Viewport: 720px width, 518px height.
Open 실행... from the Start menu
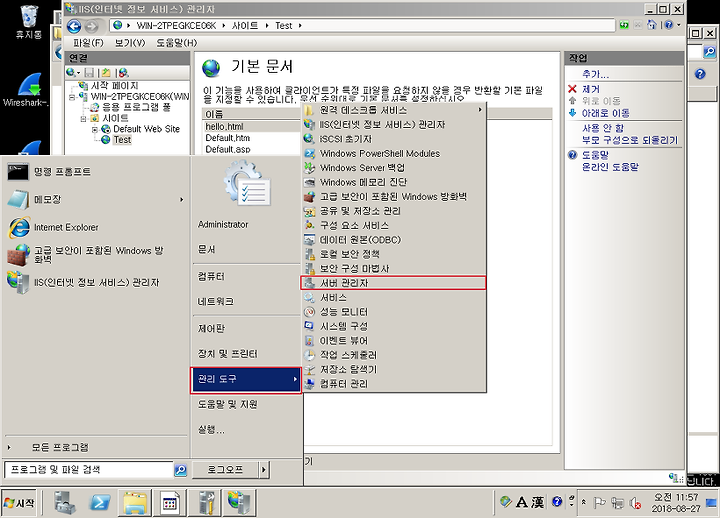point(211,430)
